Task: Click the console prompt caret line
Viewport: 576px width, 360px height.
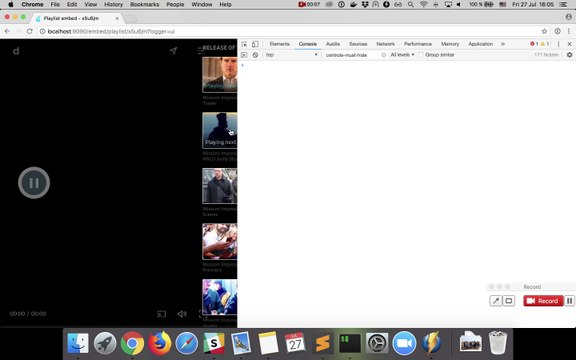Action: [x=407, y=65]
